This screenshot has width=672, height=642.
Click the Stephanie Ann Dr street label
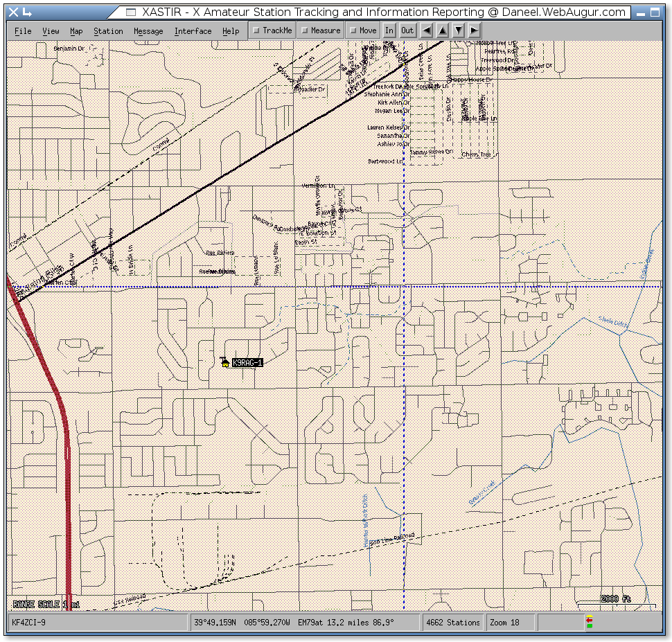[387, 94]
